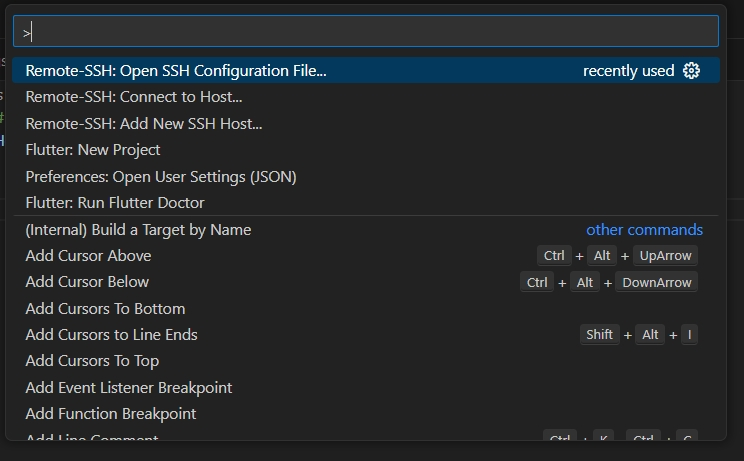Choose the Add Cursor Above command

click(366, 256)
